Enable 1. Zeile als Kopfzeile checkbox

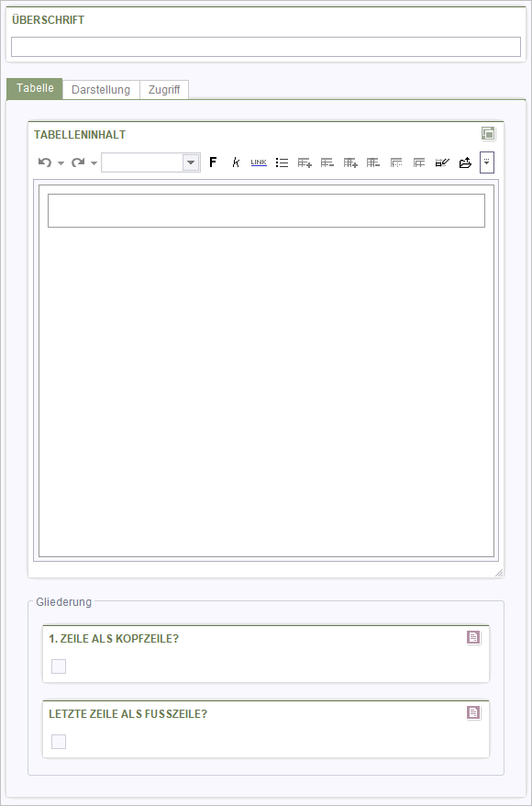tap(59, 666)
